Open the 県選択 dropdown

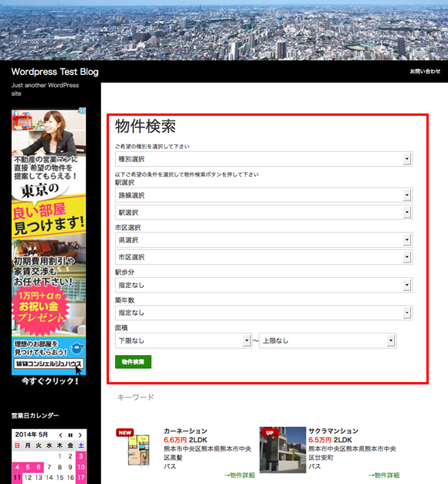pos(264,240)
